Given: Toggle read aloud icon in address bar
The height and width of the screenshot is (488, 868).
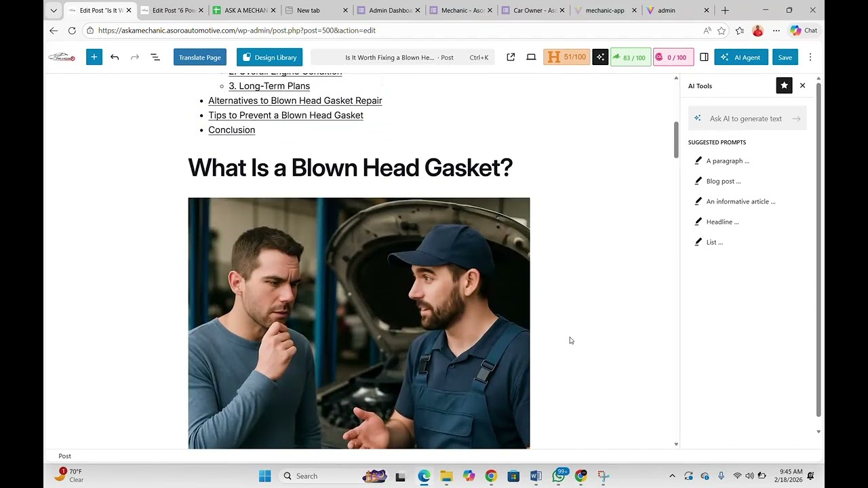Looking at the screenshot, I should click(707, 30).
